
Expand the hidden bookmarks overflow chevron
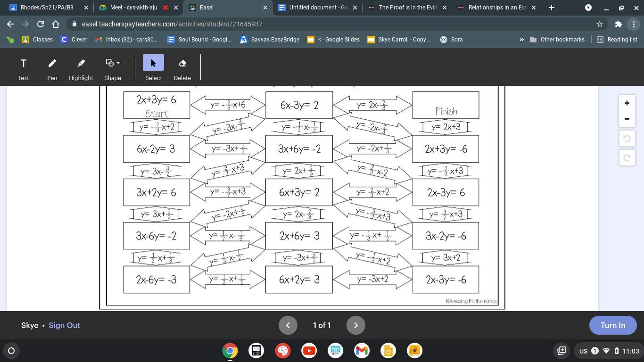point(521,40)
